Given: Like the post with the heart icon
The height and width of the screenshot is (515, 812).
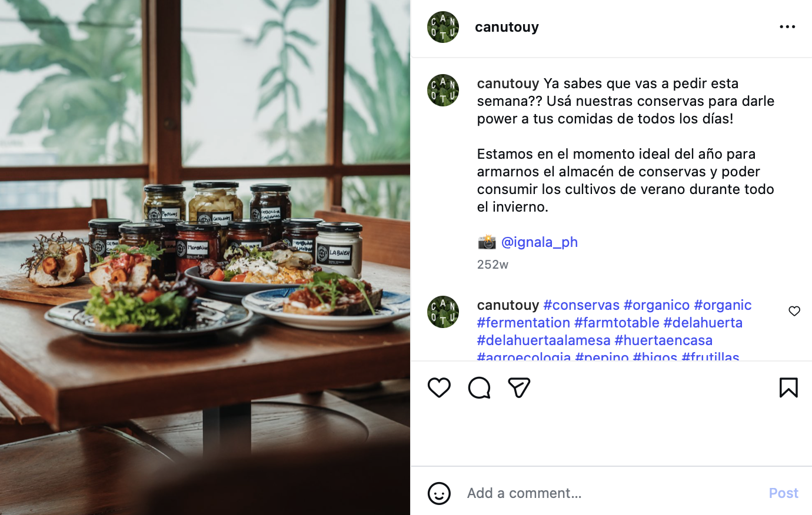Looking at the screenshot, I should pyautogui.click(x=439, y=387).
